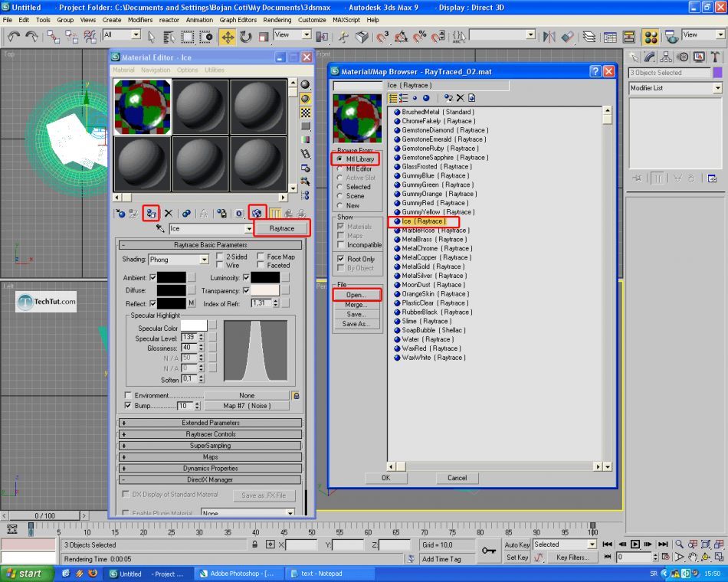Toggle the Angle Snap icon
The height and width of the screenshot is (582, 728).
pos(401,36)
